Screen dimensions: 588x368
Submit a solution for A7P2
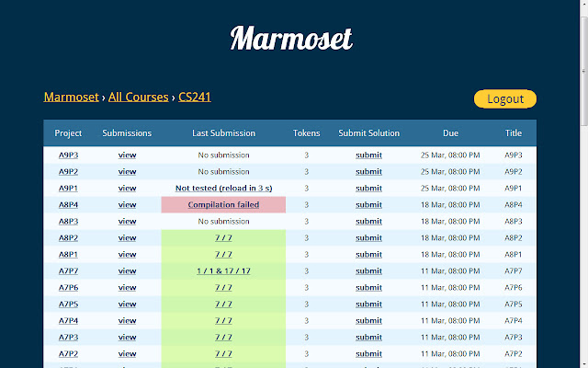tap(369, 353)
